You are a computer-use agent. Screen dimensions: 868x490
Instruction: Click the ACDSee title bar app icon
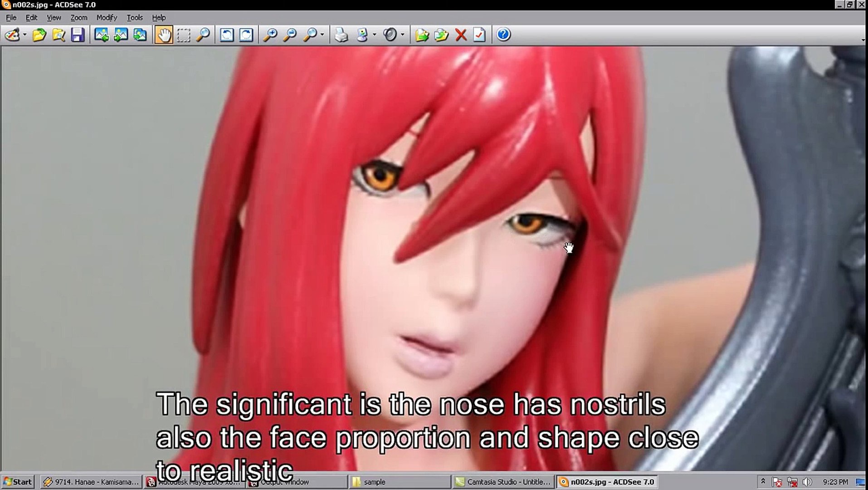6,5
